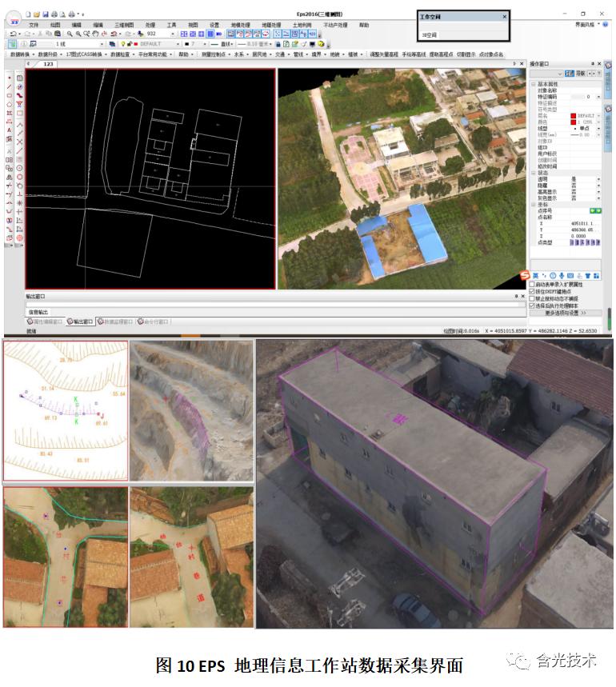Click the green point sequence arrows icon
Viewport: 616px width, 687px height.
point(594,210)
